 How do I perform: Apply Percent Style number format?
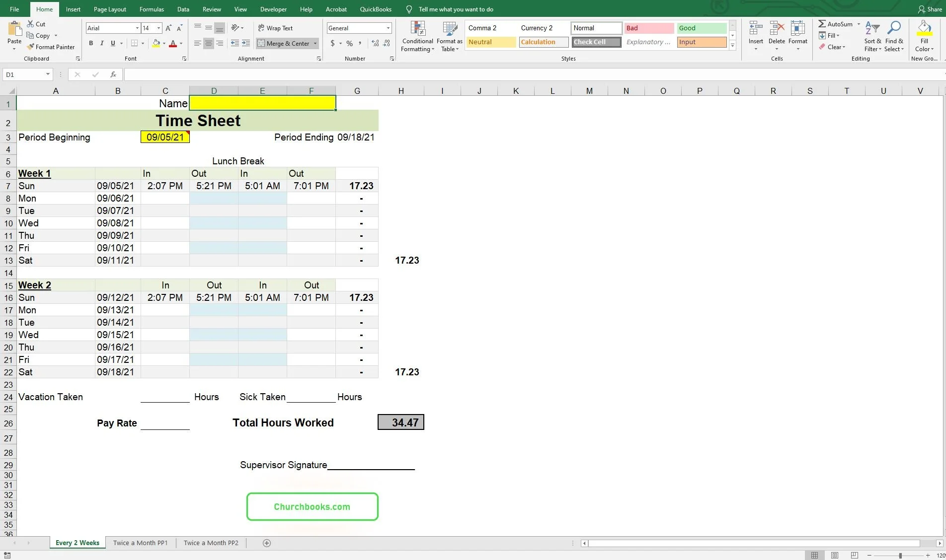pyautogui.click(x=349, y=44)
